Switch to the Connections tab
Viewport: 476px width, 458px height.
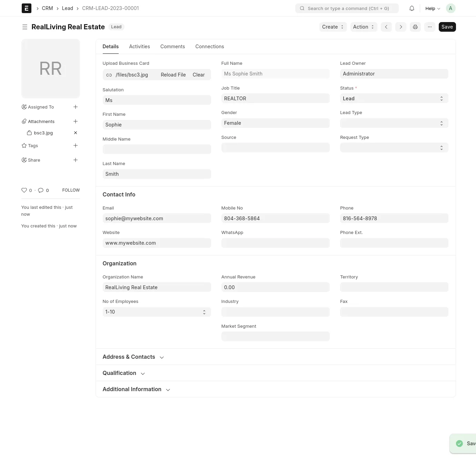[210, 47]
